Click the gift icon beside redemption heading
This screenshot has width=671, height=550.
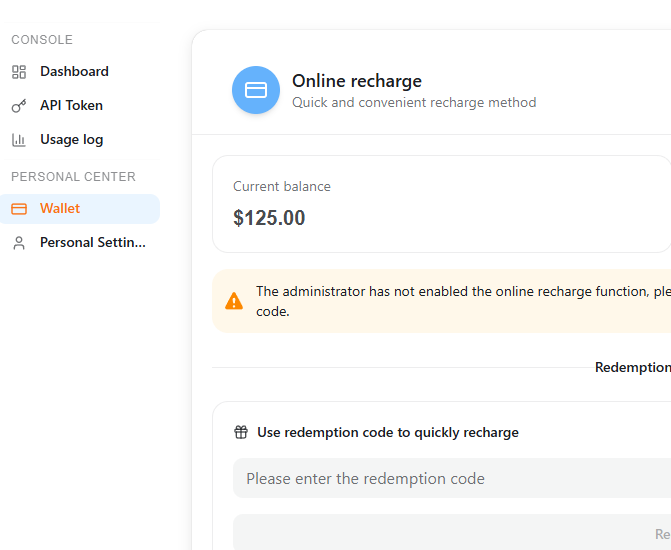pyautogui.click(x=241, y=432)
